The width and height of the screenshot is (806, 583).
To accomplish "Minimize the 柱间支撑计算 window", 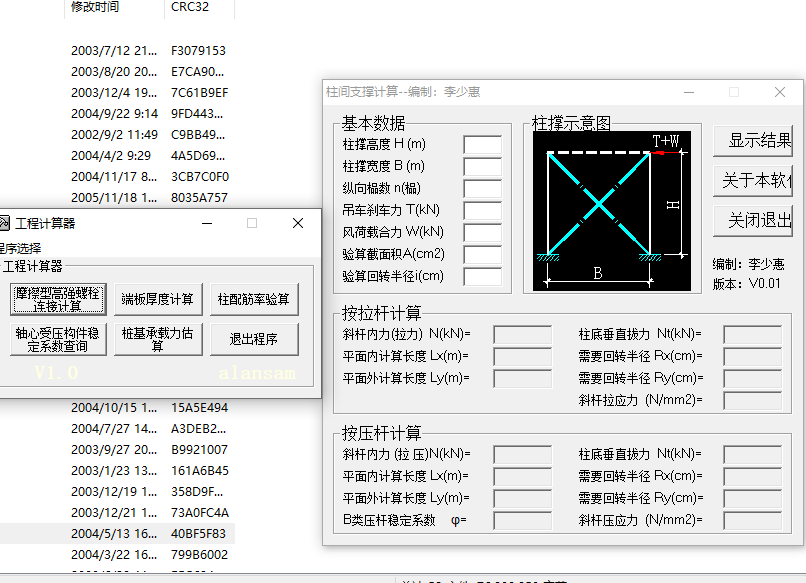I will (x=688, y=92).
